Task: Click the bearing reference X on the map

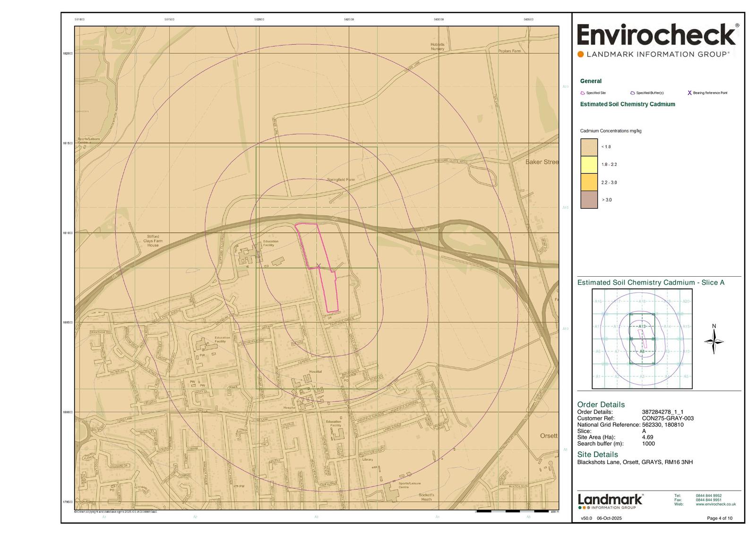Action: pyautogui.click(x=318, y=266)
